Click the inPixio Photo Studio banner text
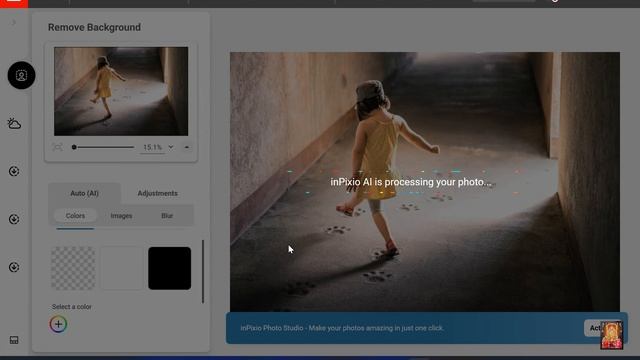Viewport: 640px width, 360px height. point(342,328)
